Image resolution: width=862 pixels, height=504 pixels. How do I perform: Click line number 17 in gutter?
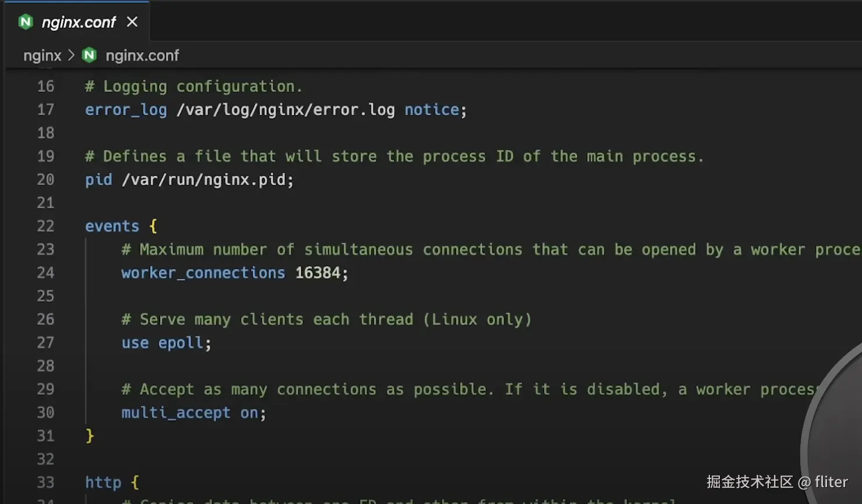point(45,110)
